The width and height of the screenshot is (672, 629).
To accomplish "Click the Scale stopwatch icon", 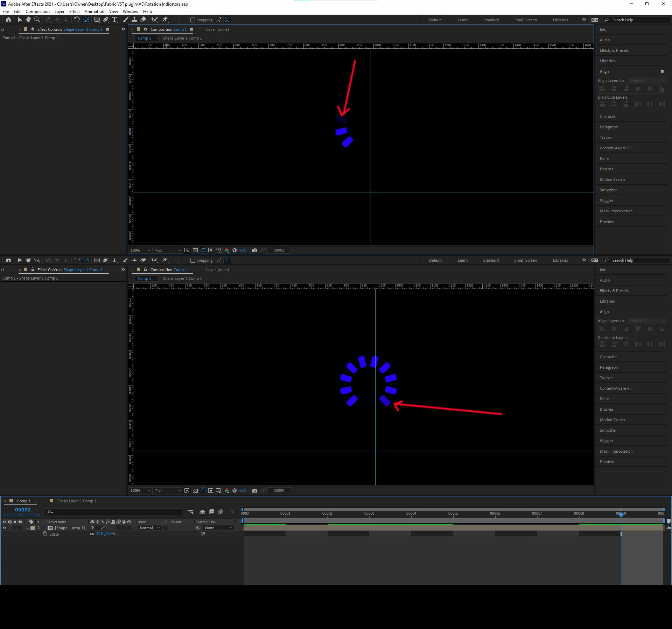I will pyautogui.click(x=45, y=534).
